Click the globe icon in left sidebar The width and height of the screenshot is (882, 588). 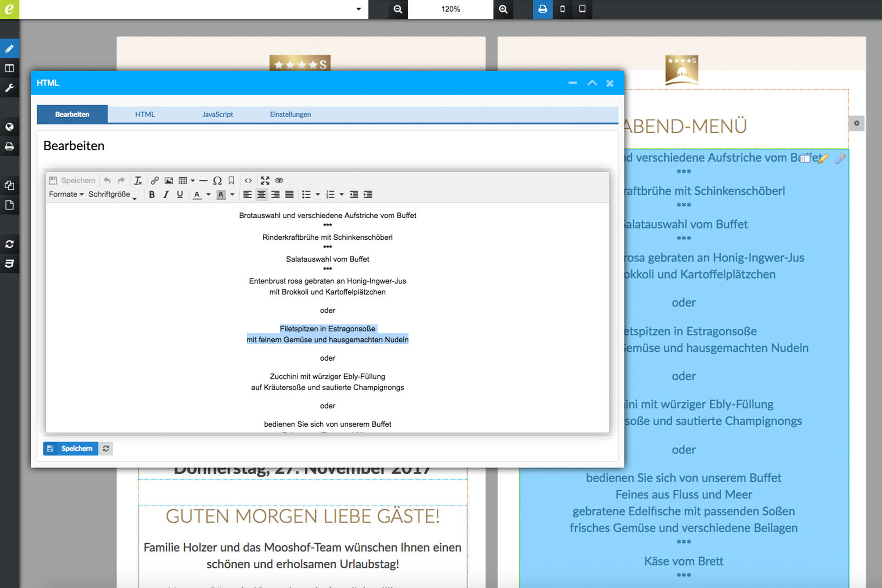pyautogui.click(x=9, y=127)
